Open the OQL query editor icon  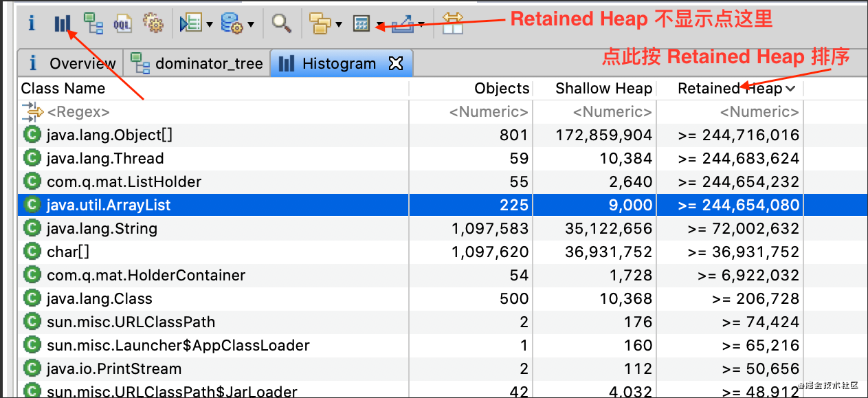click(x=122, y=23)
